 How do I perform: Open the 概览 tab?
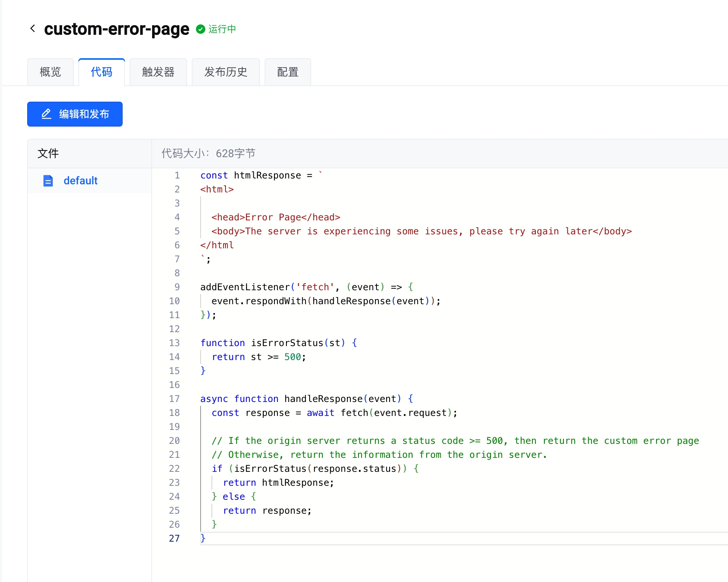click(50, 72)
